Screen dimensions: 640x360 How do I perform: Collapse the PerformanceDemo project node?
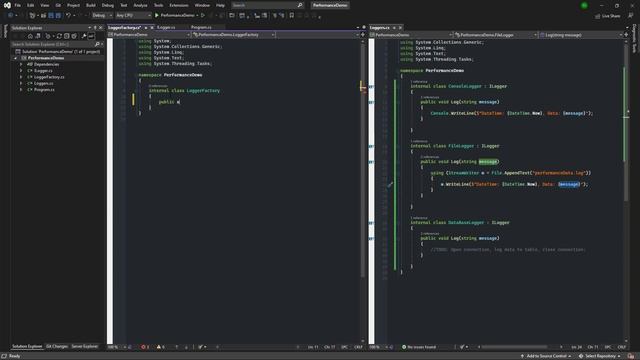(x=15, y=58)
